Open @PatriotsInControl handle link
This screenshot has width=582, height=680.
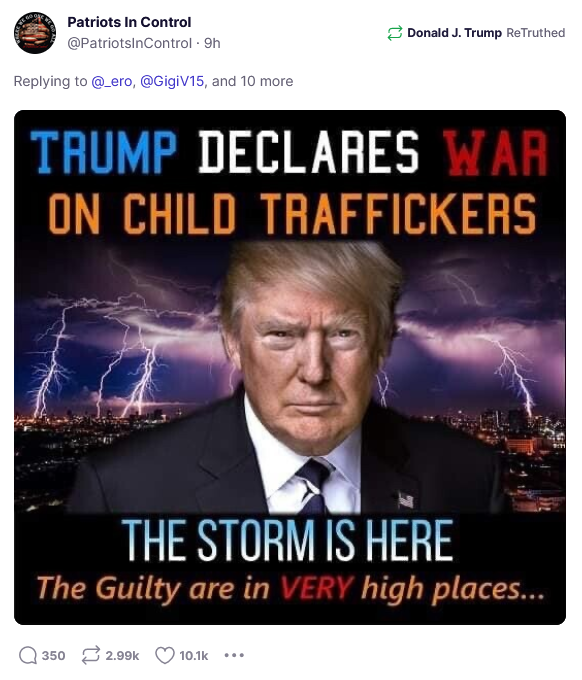[x=129, y=43]
